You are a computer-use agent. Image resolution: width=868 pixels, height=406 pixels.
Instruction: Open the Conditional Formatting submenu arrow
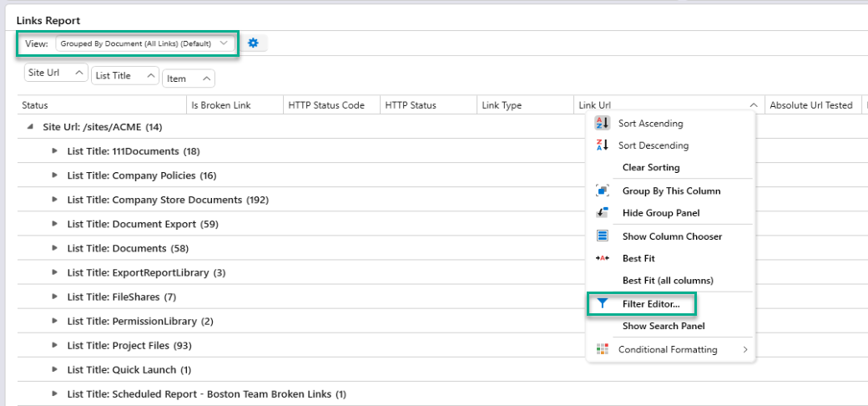pos(745,349)
